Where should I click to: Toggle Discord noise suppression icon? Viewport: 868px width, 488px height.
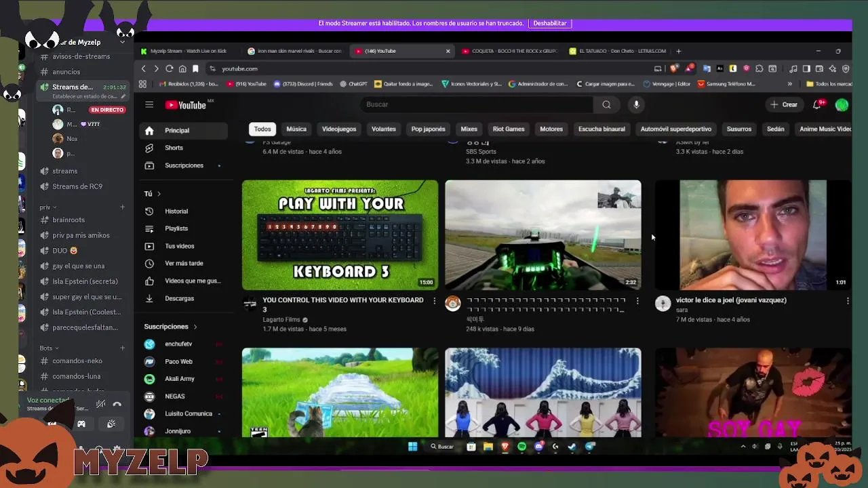100,404
